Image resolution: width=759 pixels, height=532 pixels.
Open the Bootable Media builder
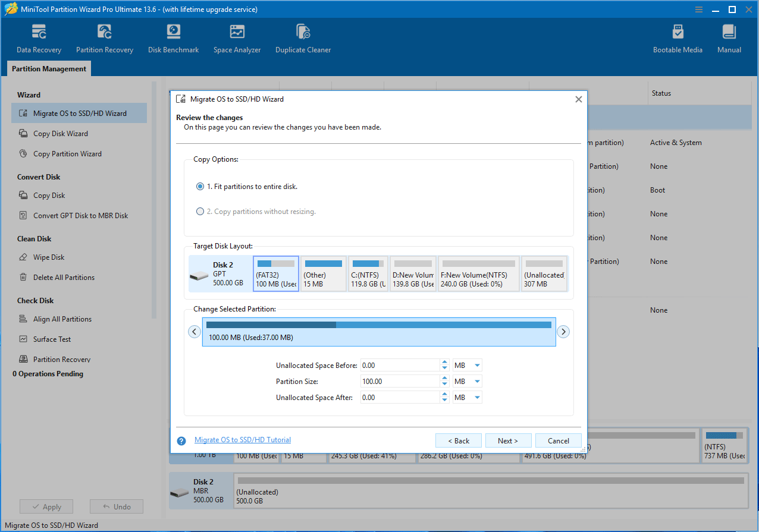point(678,39)
